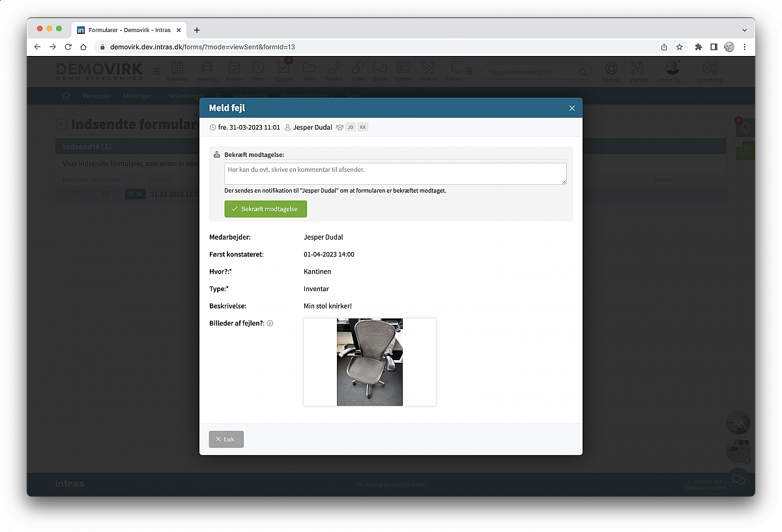Click the notification bell on the right edge
The image size is (782, 532).
(745, 128)
